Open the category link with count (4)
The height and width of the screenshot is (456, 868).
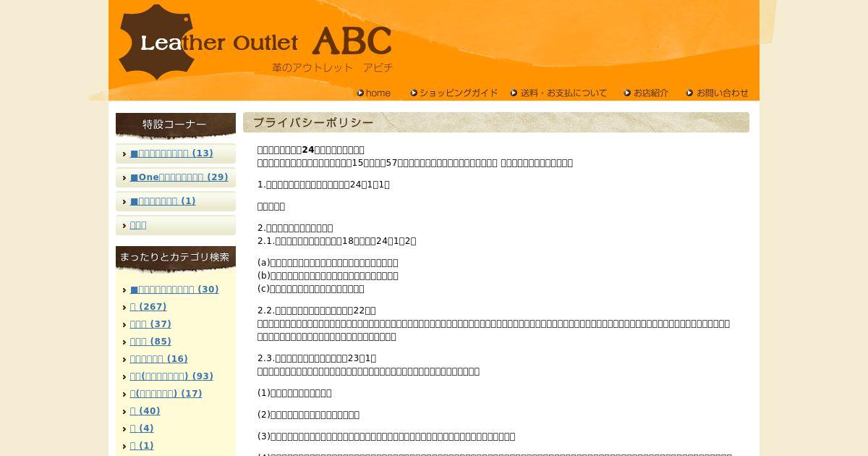[142, 428]
